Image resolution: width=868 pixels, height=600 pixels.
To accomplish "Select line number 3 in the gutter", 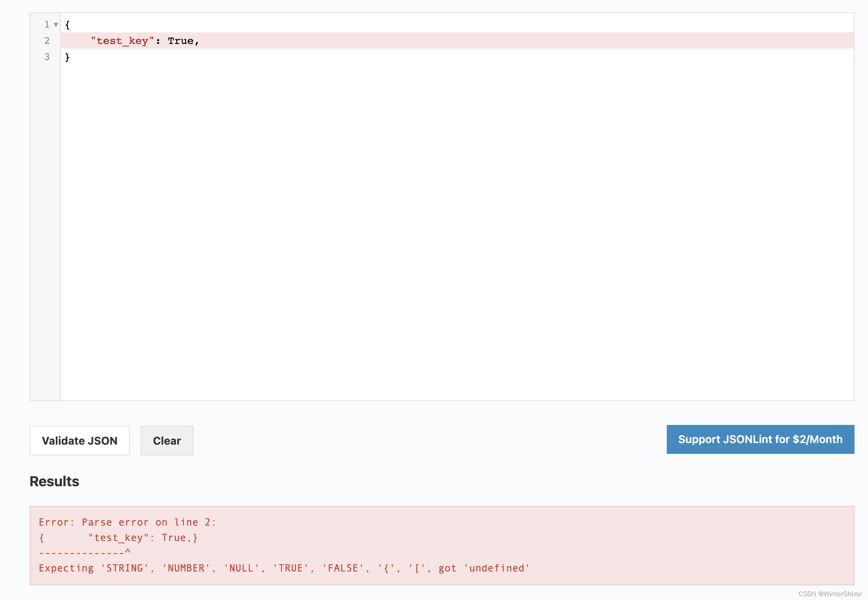I will point(47,57).
